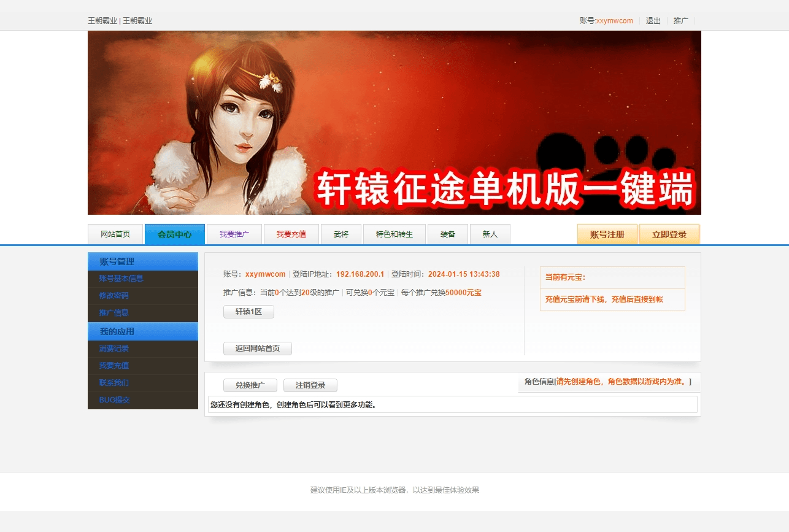The image size is (789, 532).
Task: Select the 会员中心 tab
Action: (x=175, y=234)
